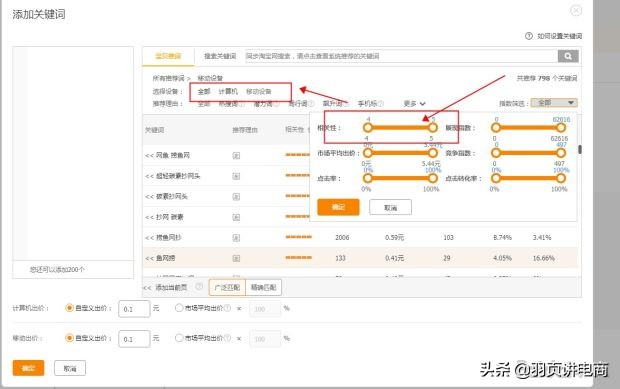Select 自定义出价 for 移动出价

[x=69, y=338]
